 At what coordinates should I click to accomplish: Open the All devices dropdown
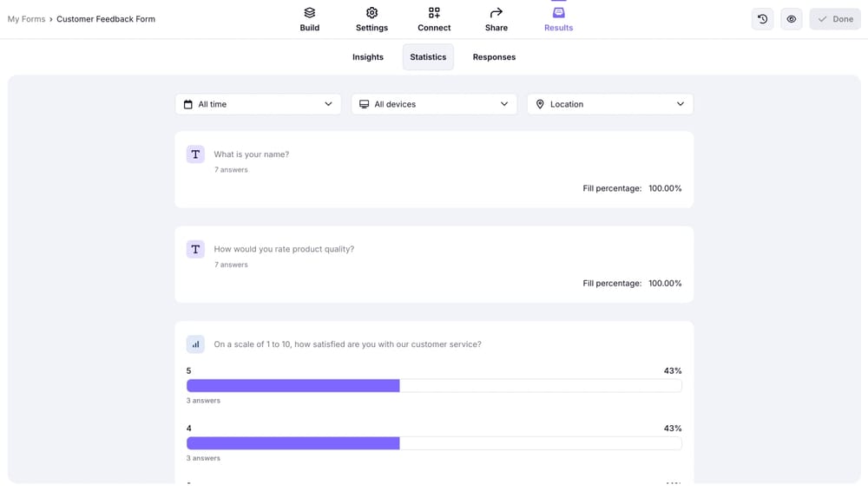pos(434,104)
